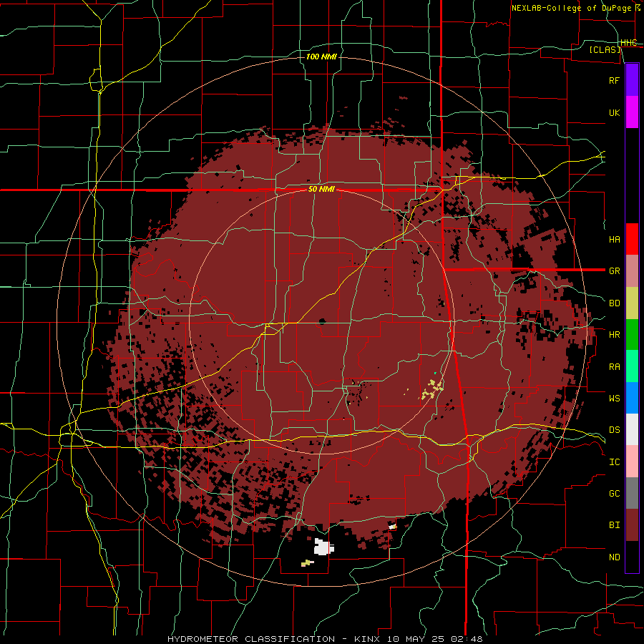
Task: Click the IC light-pink legend swatch
Action: click(632, 462)
